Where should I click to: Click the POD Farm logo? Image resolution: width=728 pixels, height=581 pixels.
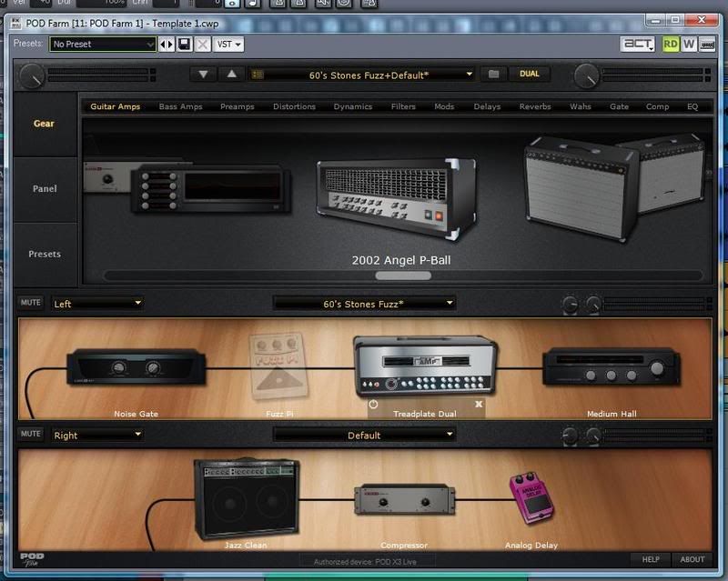click(32, 559)
